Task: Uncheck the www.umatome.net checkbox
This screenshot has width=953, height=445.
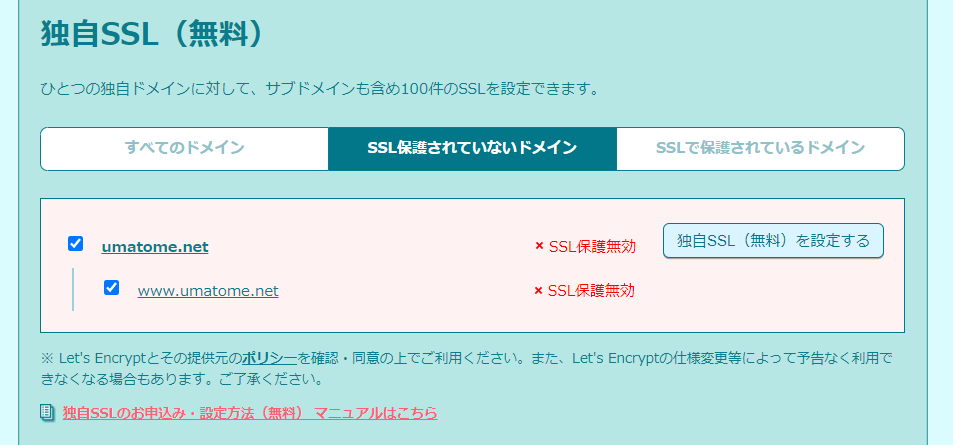Action: pyautogui.click(x=112, y=288)
